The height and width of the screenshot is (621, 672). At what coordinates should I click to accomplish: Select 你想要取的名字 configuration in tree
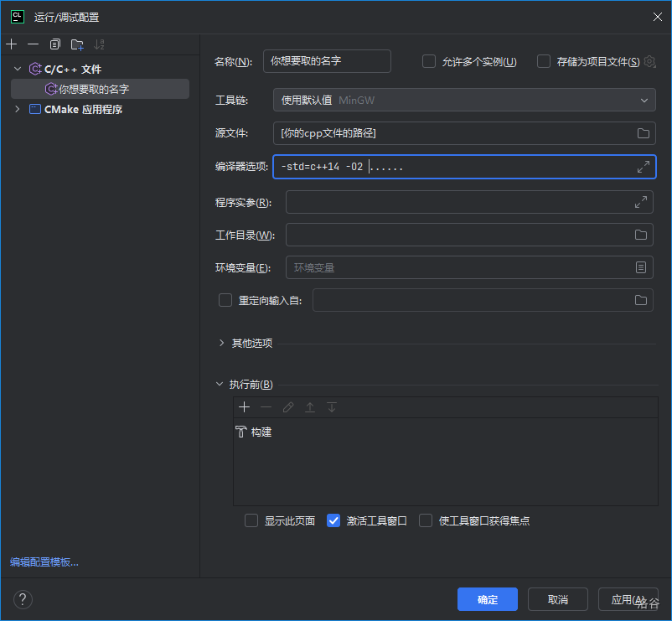point(93,89)
